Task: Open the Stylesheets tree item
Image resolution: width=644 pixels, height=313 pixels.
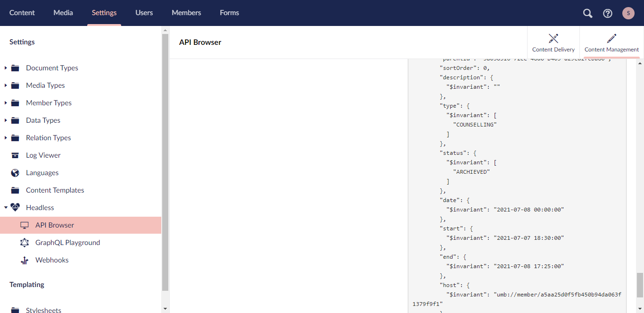Action: (43, 310)
